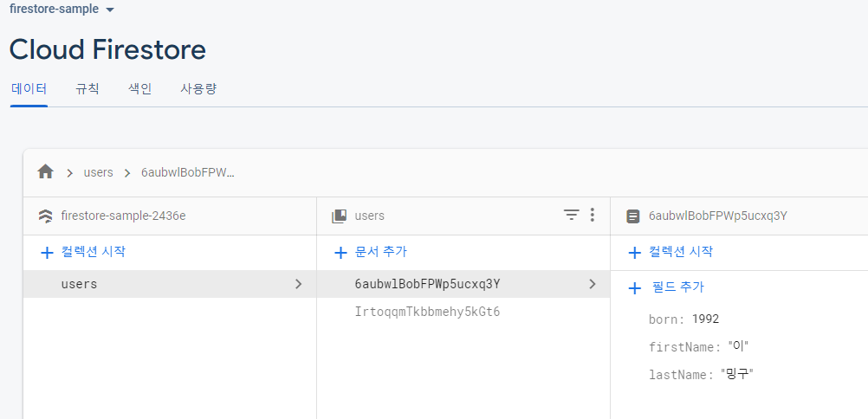Add a document with 문서 추가
Image resolution: width=868 pixels, height=419 pixels.
pyautogui.click(x=380, y=252)
